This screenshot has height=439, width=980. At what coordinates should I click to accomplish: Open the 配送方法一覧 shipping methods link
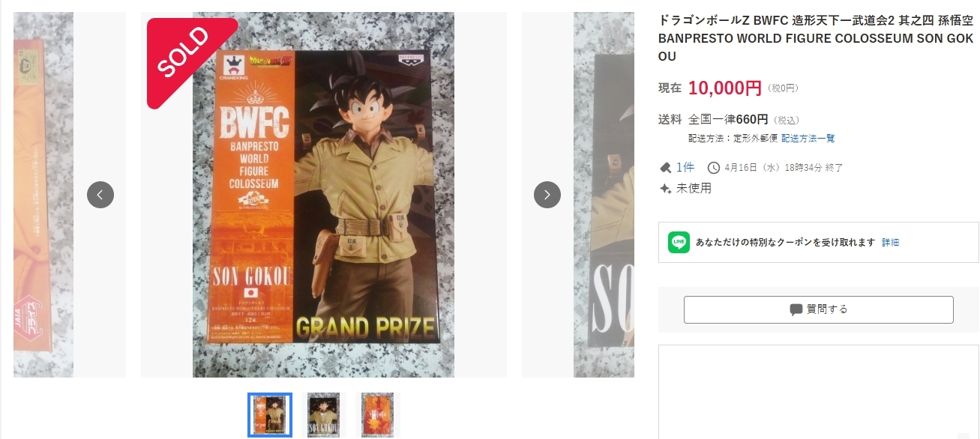[808, 139]
